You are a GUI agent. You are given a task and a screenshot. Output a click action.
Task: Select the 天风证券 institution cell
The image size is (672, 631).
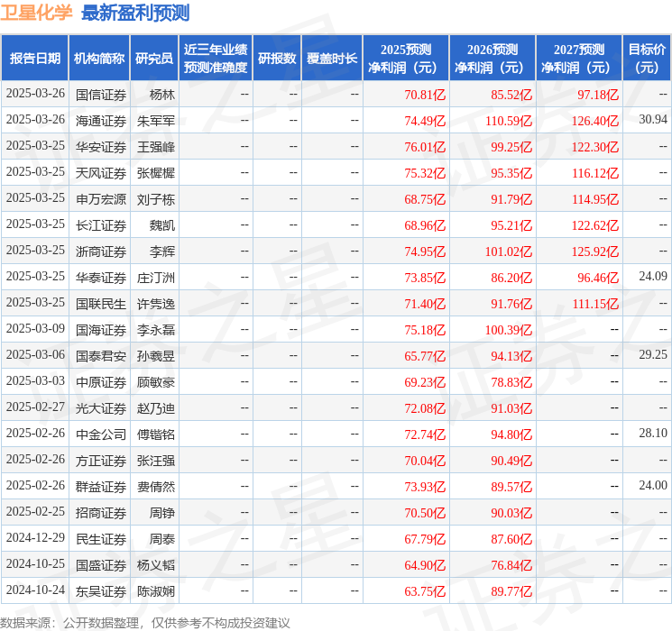click(x=101, y=173)
